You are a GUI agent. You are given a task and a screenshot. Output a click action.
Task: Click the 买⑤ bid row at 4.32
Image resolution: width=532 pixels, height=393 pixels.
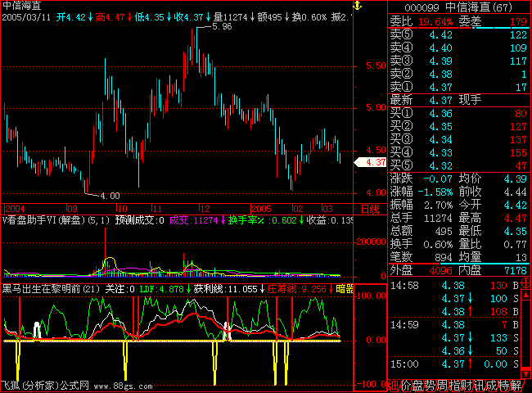[x=458, y=166]
